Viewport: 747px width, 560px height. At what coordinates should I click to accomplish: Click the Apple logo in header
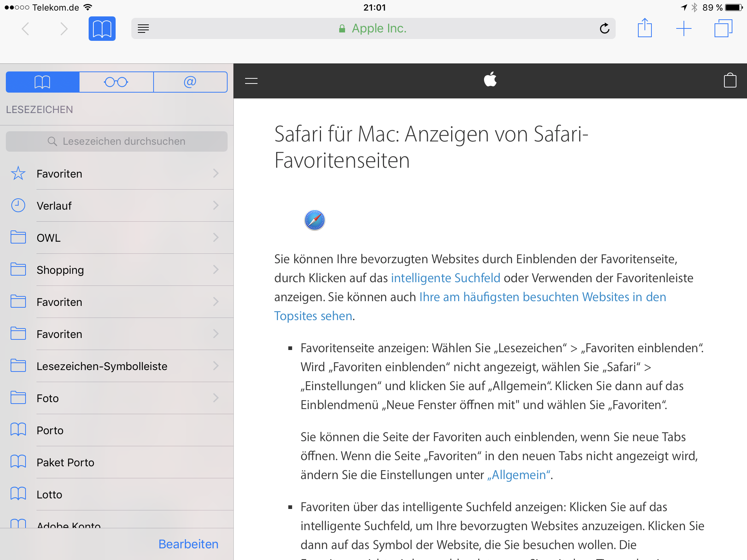coord(490,79)
